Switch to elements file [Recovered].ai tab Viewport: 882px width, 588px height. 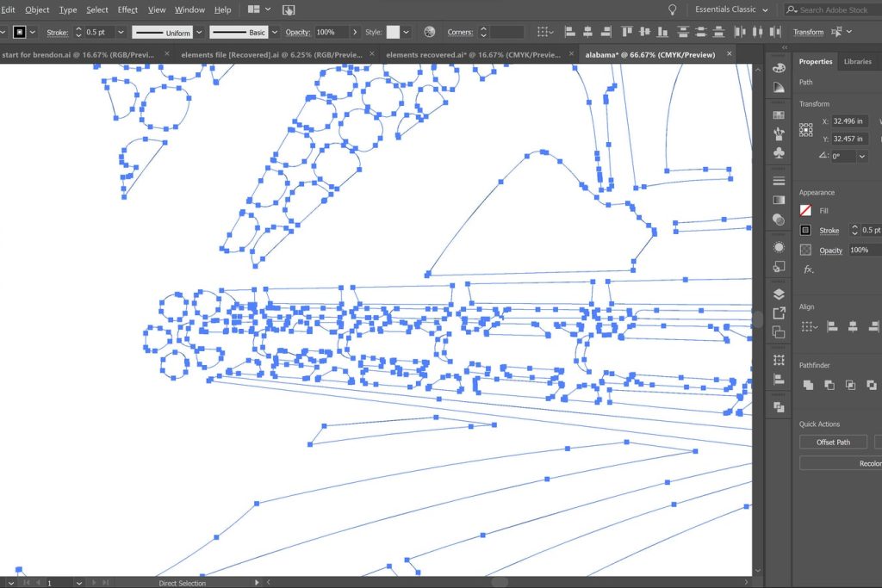tap(271, 54)
